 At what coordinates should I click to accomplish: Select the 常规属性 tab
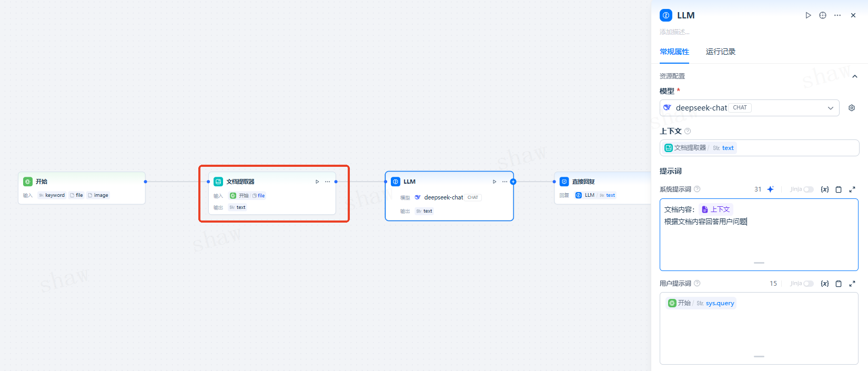[674, 52]
